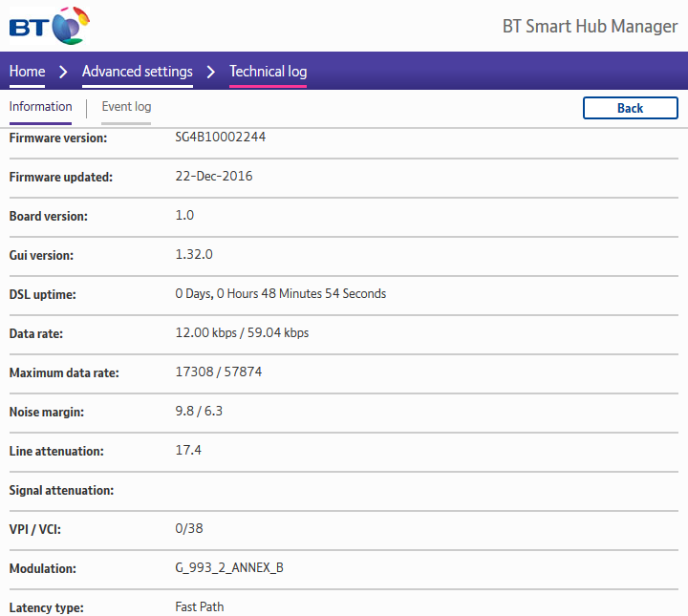Click the Modulation label
Screen dimensions: 688x616
click(x=43, y=568)
